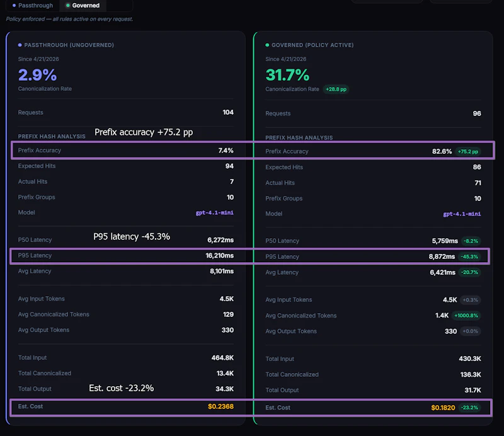
Task: Click the Expected Hits value 94
Action: point(229,166)
